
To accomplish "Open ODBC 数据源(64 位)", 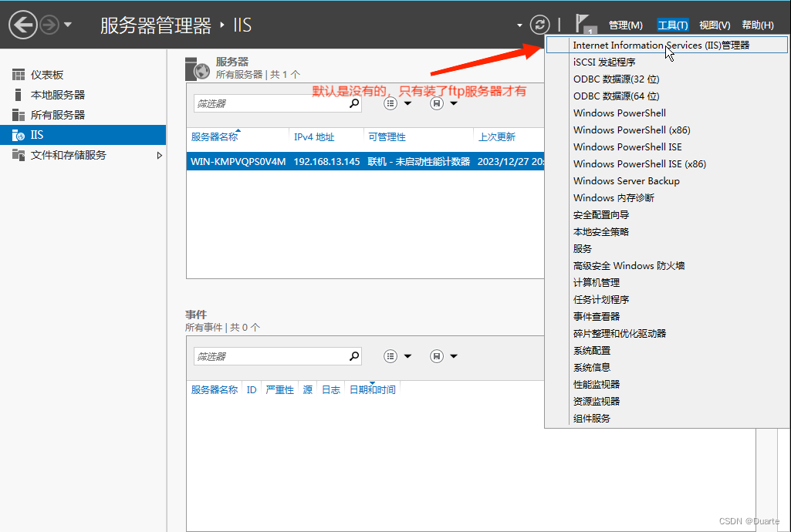I will [x=667, y=96].
